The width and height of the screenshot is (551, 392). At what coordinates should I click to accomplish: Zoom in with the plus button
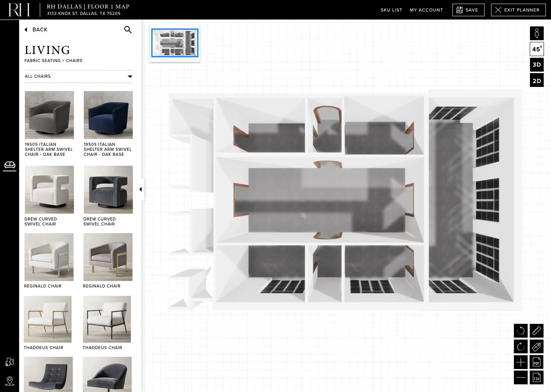[x=521, y=362]
